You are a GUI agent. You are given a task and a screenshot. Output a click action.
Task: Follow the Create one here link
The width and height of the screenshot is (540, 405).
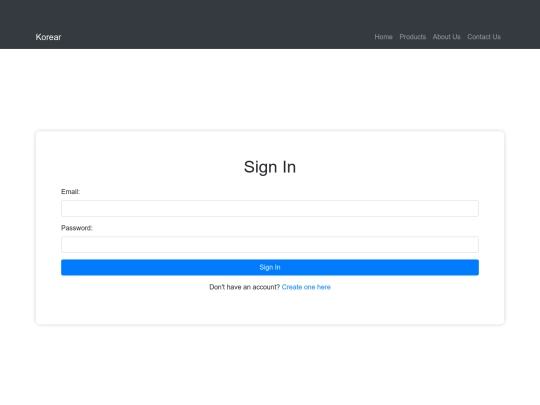tap(306, 287)
